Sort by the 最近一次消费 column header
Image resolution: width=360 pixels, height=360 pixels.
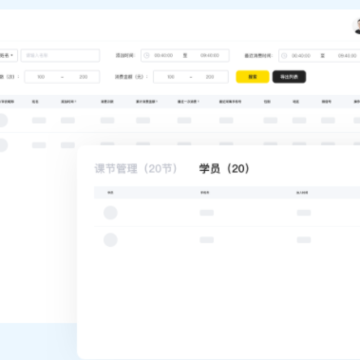click(188, 102)
